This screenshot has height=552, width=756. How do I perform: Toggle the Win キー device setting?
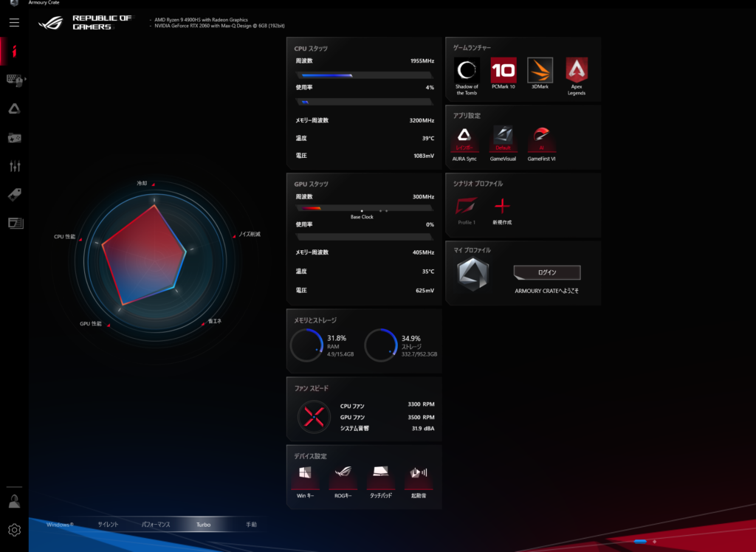[305, 482]
